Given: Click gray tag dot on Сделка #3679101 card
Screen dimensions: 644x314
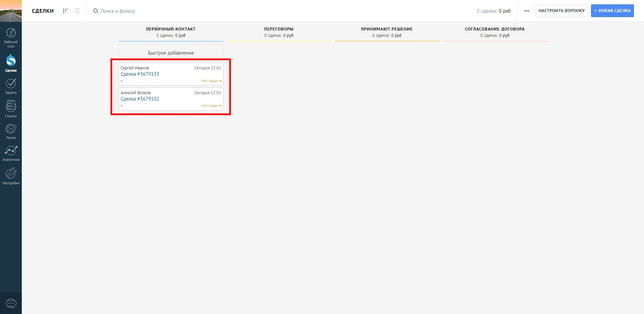Looking at the screenshot, I should 121,106.
